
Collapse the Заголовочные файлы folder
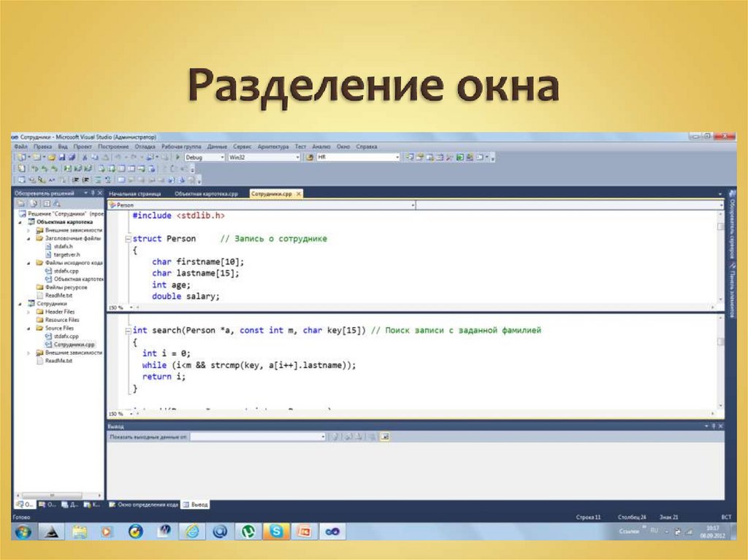(x=28, y=238)
